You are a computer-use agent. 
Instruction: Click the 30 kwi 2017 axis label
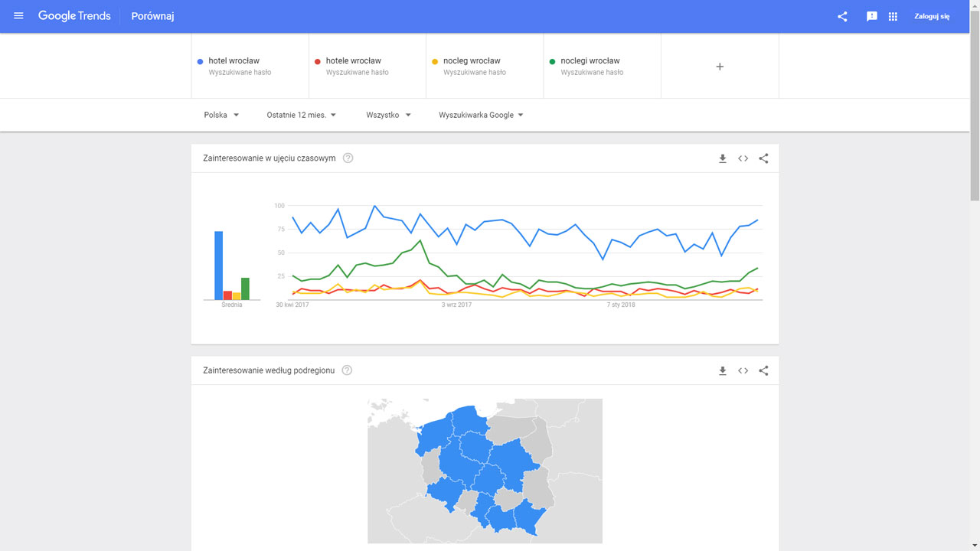pyautogui.click(x=292, y=305)
